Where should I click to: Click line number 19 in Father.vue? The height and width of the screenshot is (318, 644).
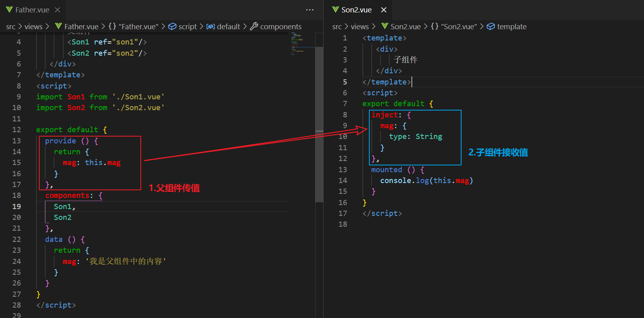tap(16, 206)
